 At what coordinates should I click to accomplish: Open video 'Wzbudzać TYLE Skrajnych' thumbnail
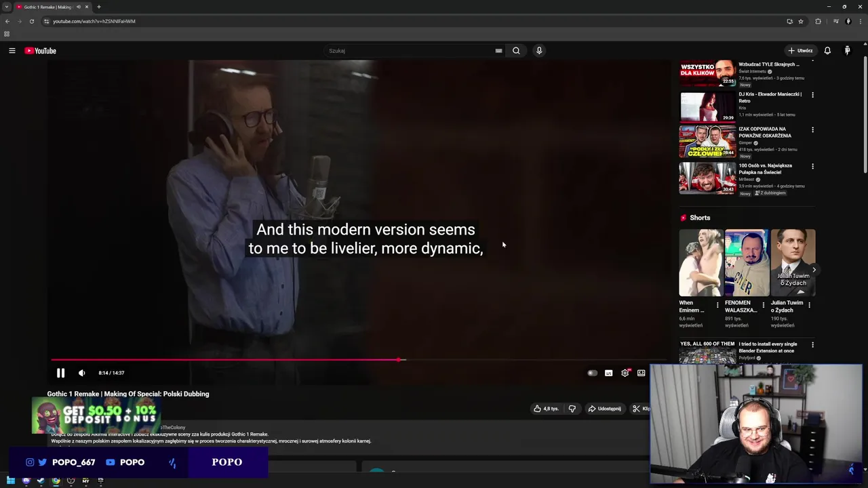point(707,73)
